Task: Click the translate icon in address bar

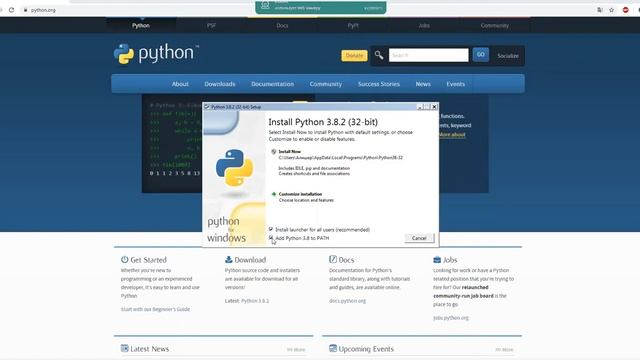Action: pos(600,10)
